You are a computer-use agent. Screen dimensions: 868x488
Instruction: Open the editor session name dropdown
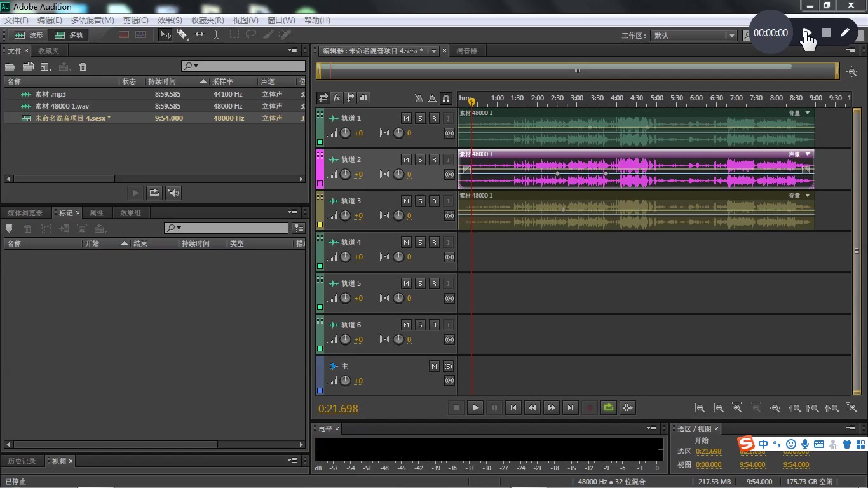pyautogui.click(x=434, y=51)
